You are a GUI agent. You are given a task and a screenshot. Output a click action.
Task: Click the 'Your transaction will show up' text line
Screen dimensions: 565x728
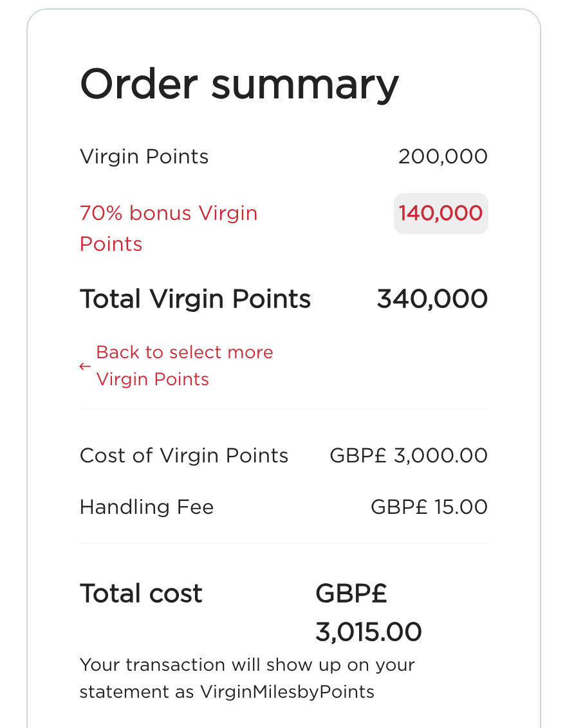247,664
